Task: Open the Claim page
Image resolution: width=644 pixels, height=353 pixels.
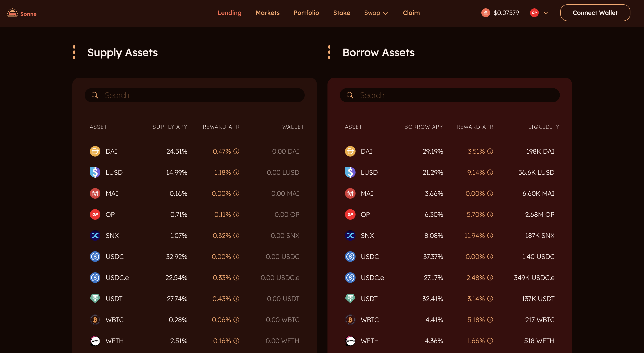Action: (411, 13)
